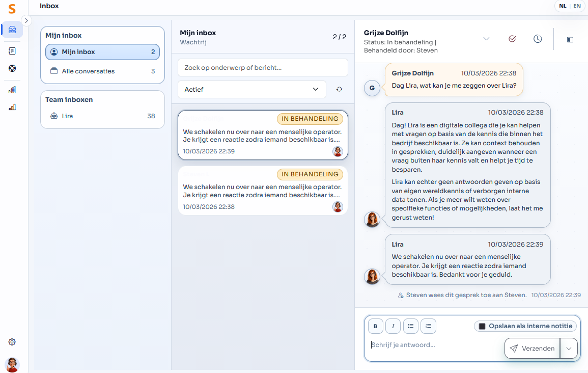
Task: Toggle italic formatting in the reply editor
Action: [x=393, y=326]
